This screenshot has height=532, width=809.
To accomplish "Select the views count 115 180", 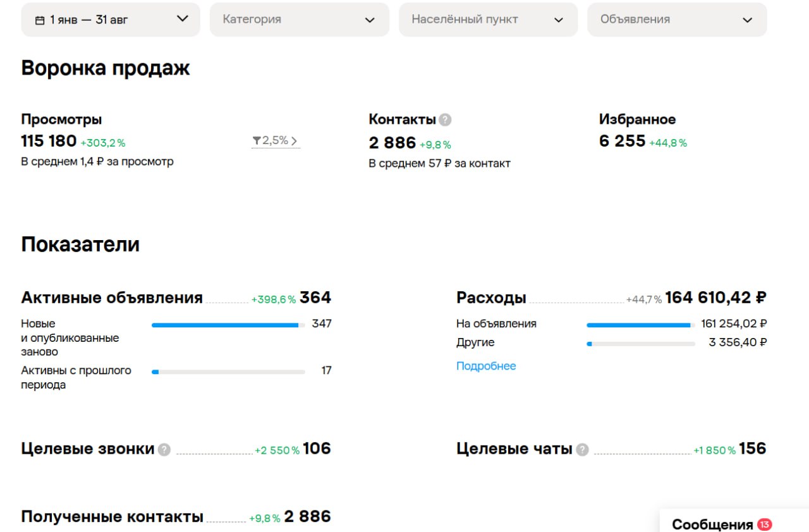I will click(x=49, y=141).
